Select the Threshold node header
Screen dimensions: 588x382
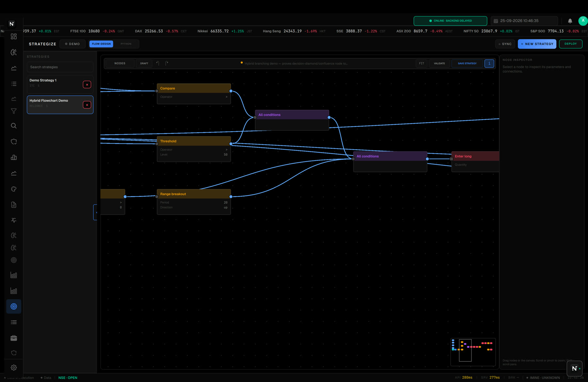click(194, 141)
